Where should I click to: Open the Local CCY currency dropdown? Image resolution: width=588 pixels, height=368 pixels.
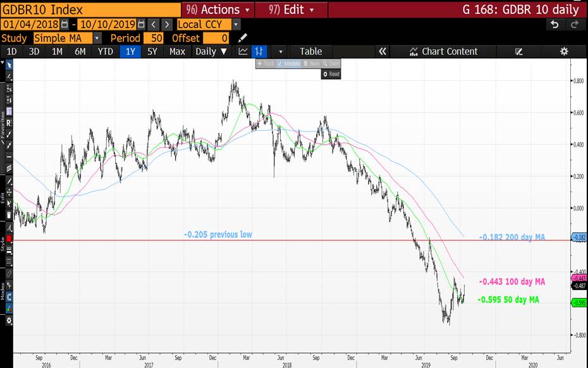(x=236, y=24)
